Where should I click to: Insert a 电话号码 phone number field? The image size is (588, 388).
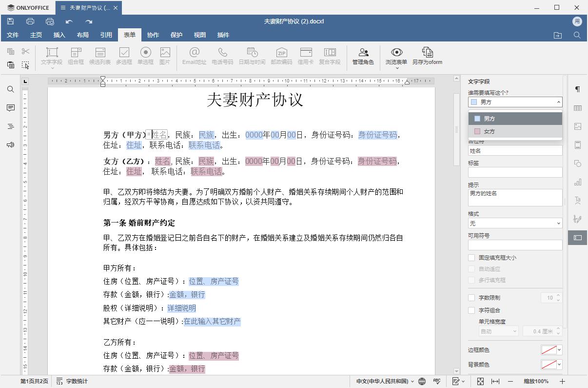pos(222,56)
